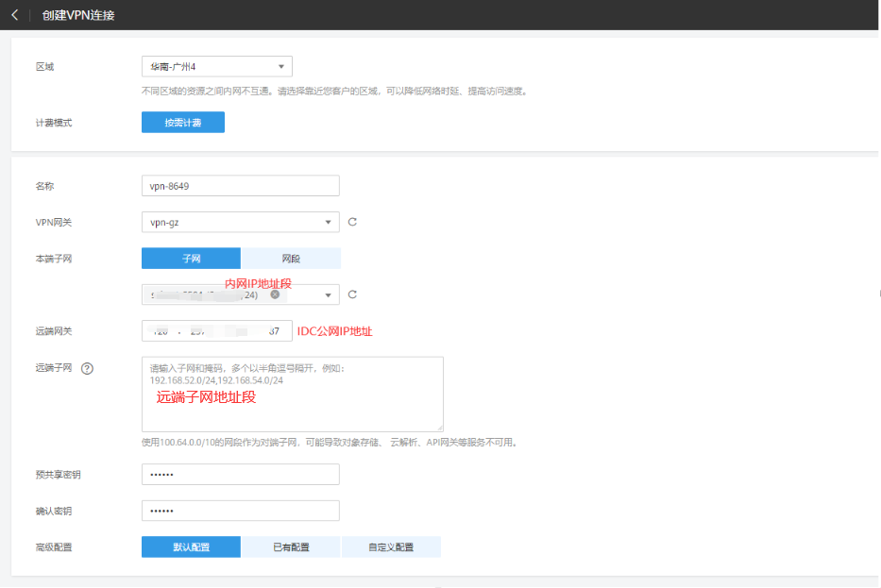Select 子网 mode for 本端子网
This screenshot has width=881, height=588.
[x=191, y=259]
